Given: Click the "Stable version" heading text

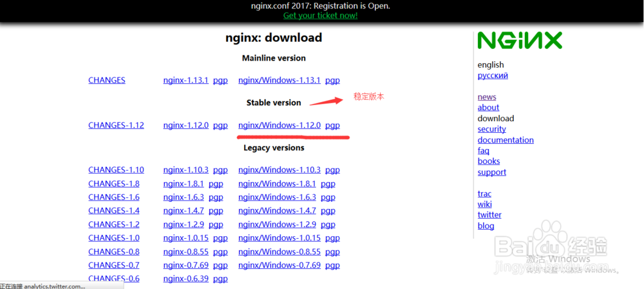Looking at the screenshot, I should coord(274,103).
